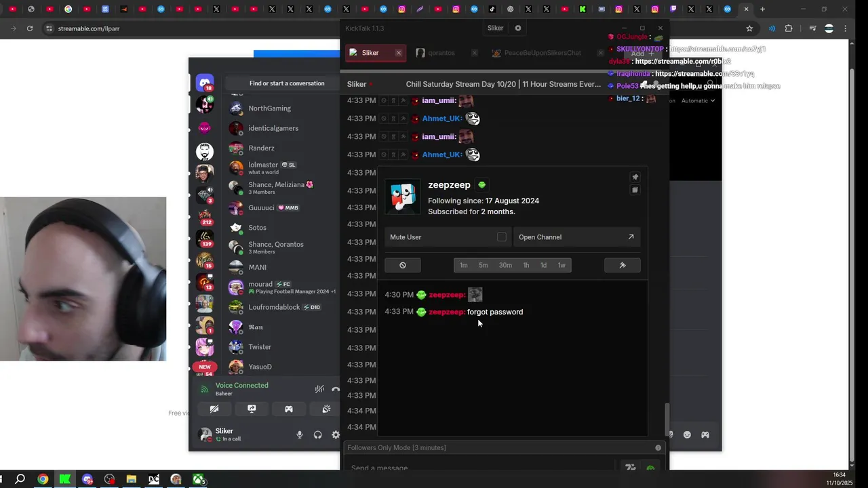Viewport: 868px width, 488px height.
Task: Open Discord direct messages home icon
Action: (205, 83)
